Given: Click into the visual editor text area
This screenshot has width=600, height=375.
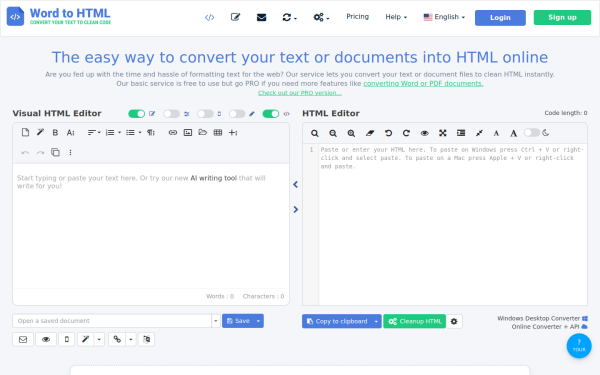Looking at the screenshot, I should click(151, 226).
